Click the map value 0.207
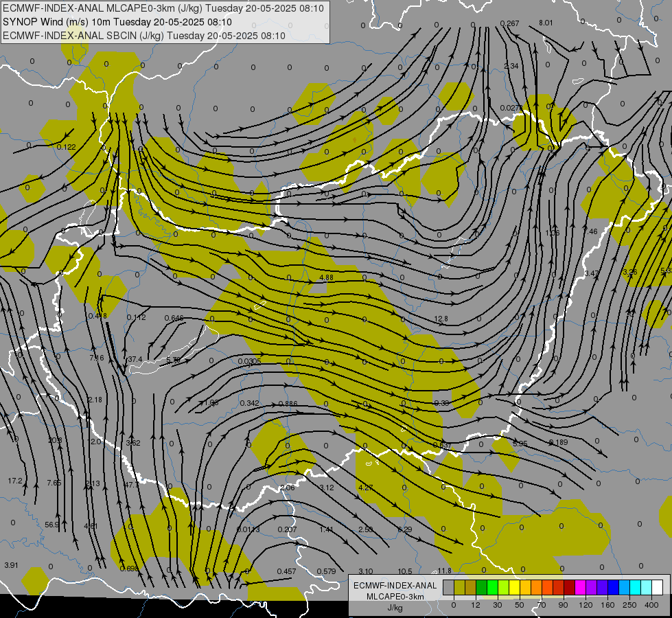The image size is (672, 618). pyautogui.click(x=287, y=529)
